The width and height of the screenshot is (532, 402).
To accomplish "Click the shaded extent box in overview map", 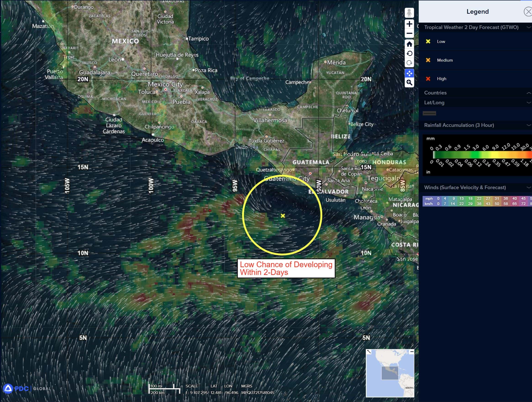I will click(390, 373).
